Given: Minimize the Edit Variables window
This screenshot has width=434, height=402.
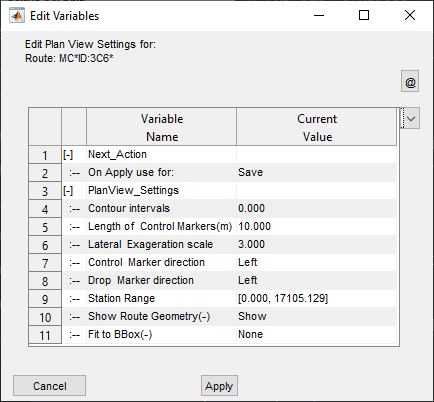Looking at the screenshot, I should click(x=319, y=15).
